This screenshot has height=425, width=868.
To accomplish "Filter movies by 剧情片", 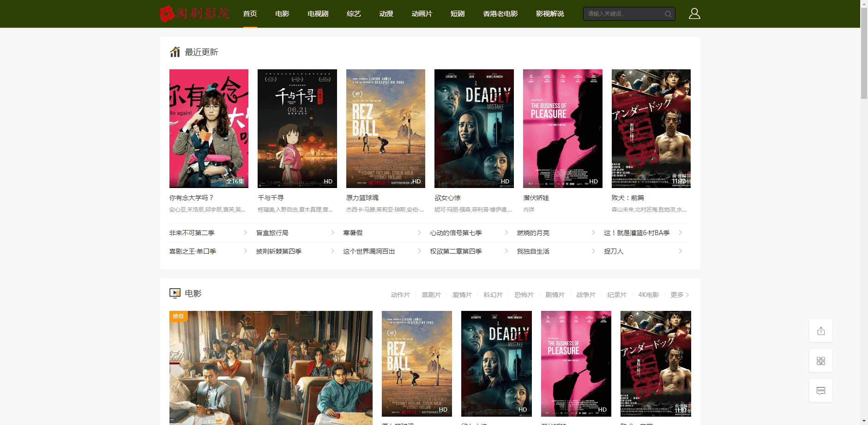I will pos(555,295).
